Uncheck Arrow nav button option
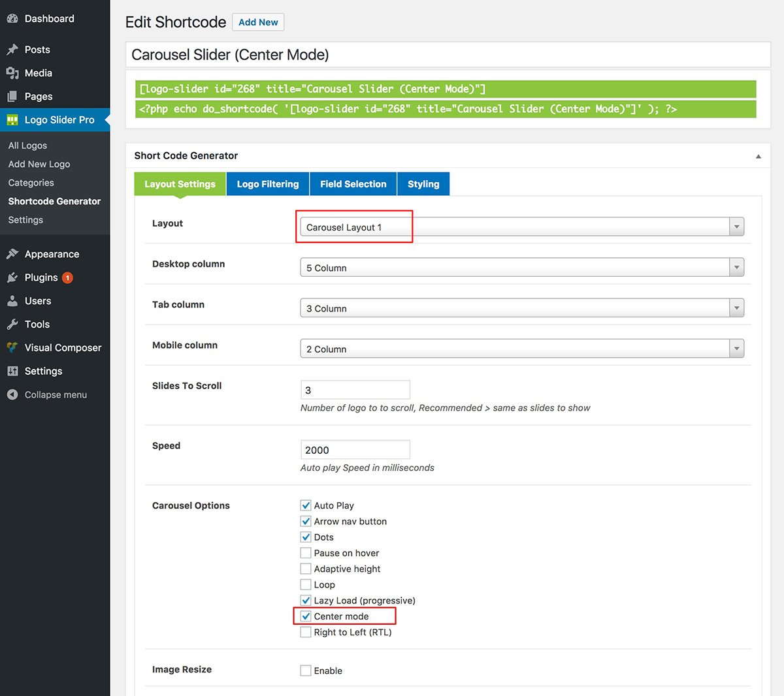The height and width of the screenshot is (696, 784). click(306, 521)
